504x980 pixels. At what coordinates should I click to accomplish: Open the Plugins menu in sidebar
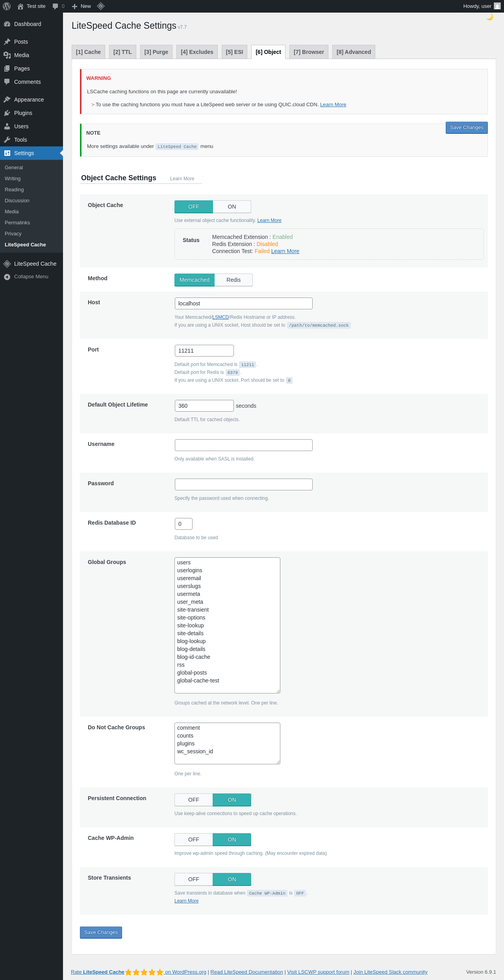coord(23,113)
